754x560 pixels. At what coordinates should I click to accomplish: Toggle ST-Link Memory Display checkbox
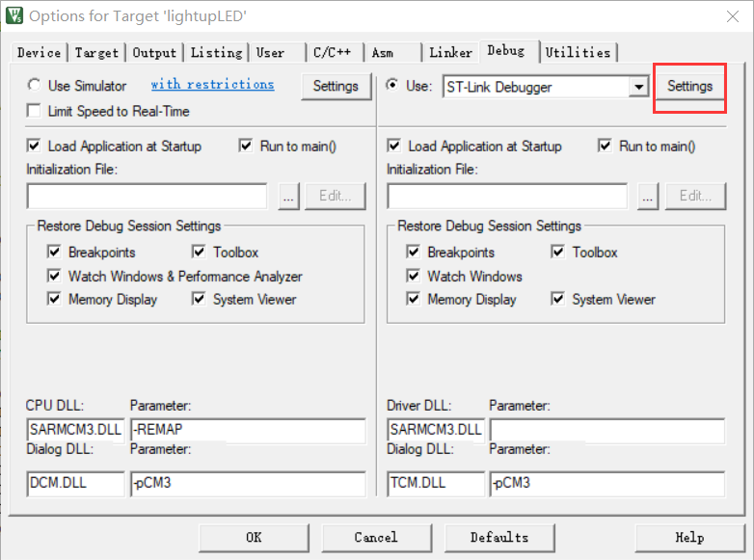tap(413, 299)
